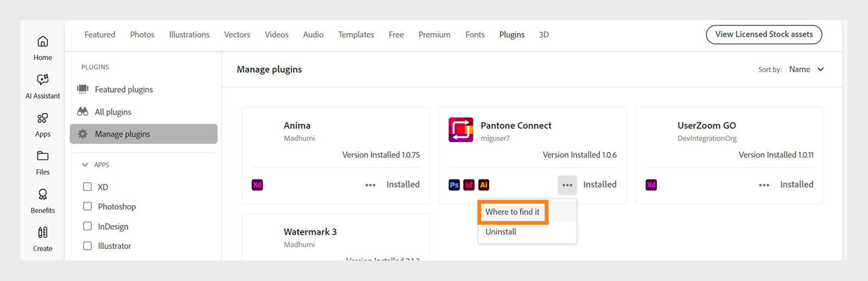
Task: Click the All plugins binoculars icon
Action: [82, 112]
